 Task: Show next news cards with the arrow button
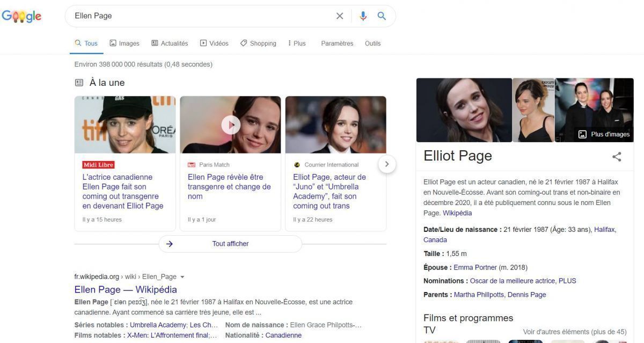387,164
